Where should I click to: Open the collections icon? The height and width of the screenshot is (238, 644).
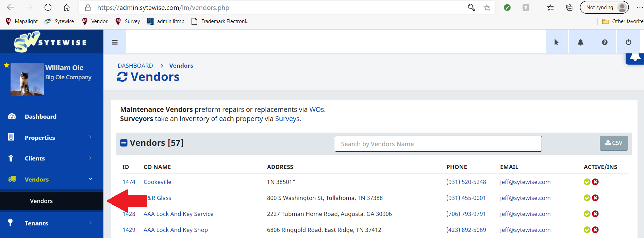[x=569, y=7]
